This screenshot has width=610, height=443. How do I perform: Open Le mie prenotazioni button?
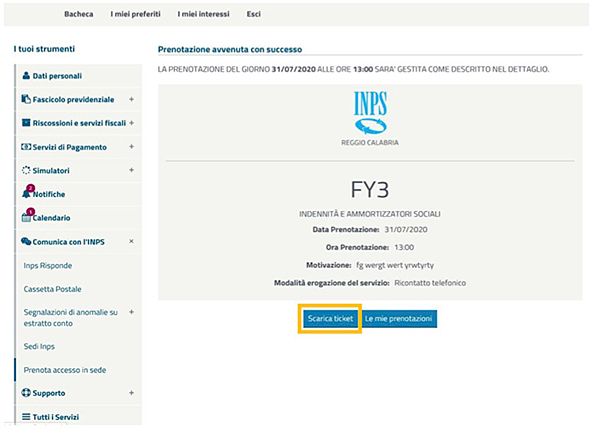[398, 319]
